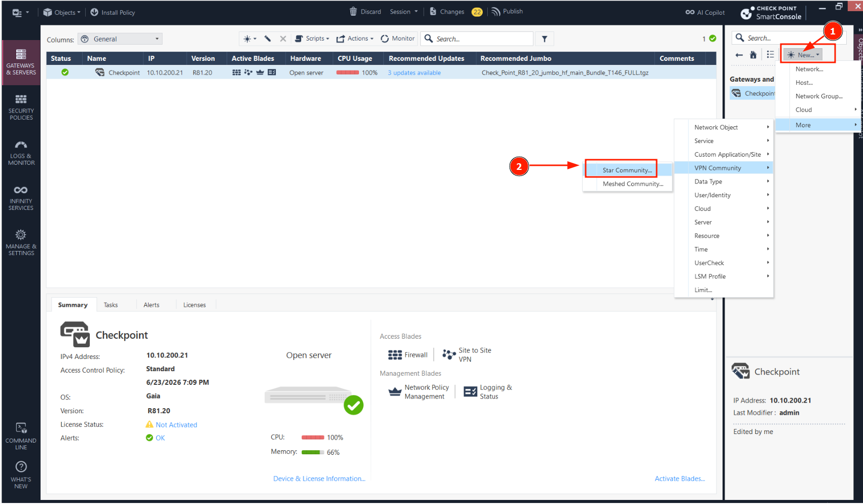The height and width of the screenshot is (504, 863).
Task: Click the delete X icon in the gateway toolbar
Action: [x=283, y=39]
